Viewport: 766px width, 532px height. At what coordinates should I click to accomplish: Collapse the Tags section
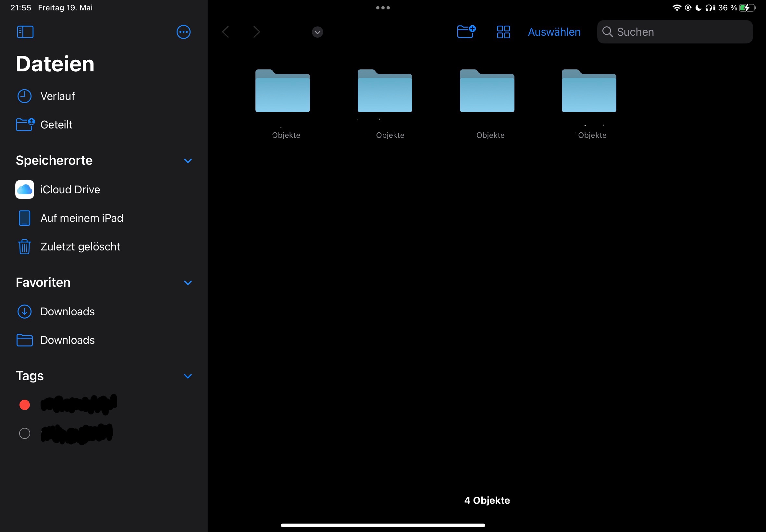[188, 376]
